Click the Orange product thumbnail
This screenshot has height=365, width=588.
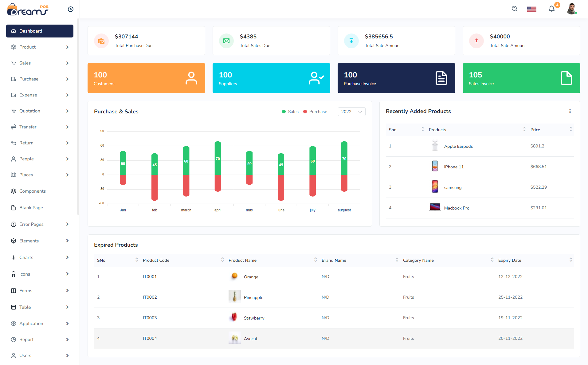click(x=235, y=276)
